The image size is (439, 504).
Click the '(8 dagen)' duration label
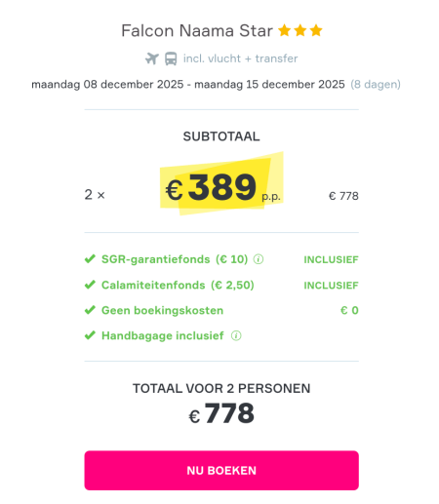click(376, 85)
